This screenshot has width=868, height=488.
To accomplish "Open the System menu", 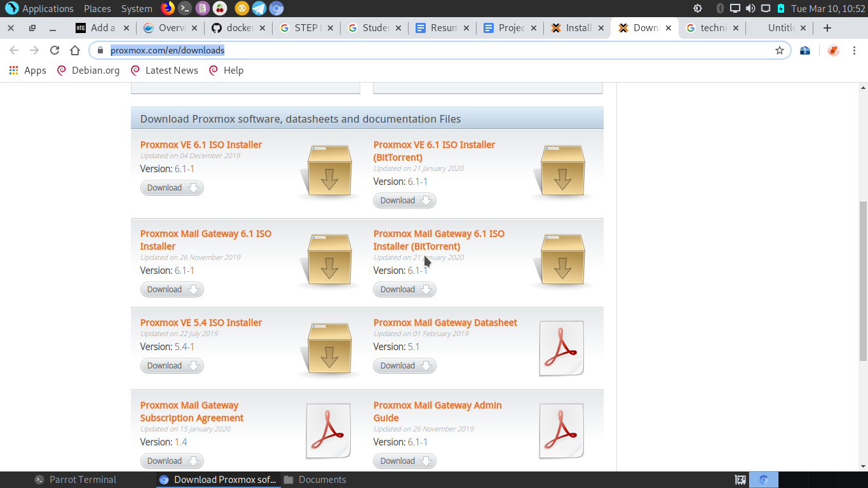I will [x=137, y=8].
